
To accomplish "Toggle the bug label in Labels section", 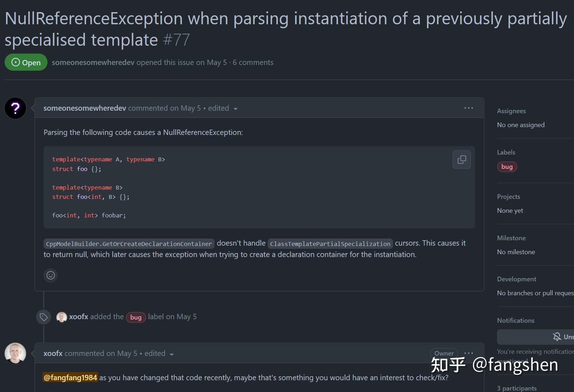I will [507, 166].
